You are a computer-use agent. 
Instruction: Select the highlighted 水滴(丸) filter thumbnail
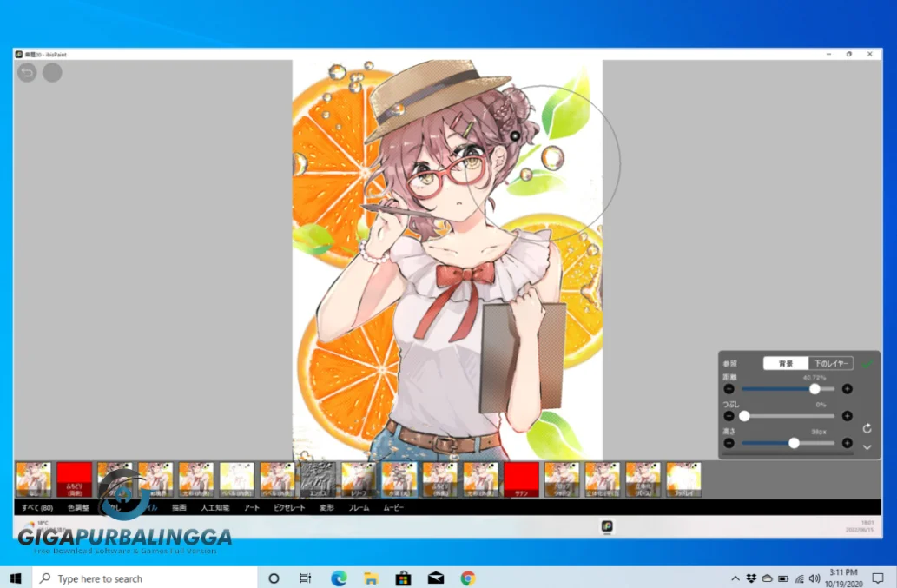point(399,479)
